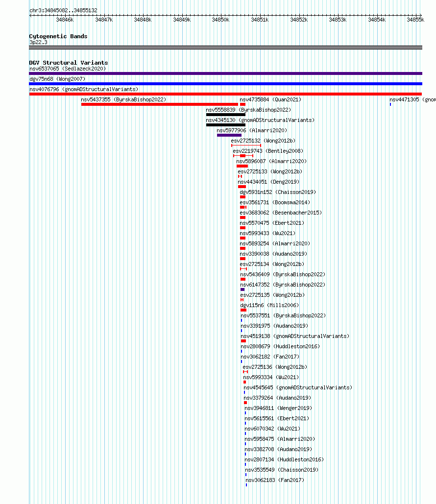The height and width of the screenshot is (504, 436).
Task: Open variant nsv5993433 (Wu2021) label
Action: pyautogui.click(x=267, y=233)
